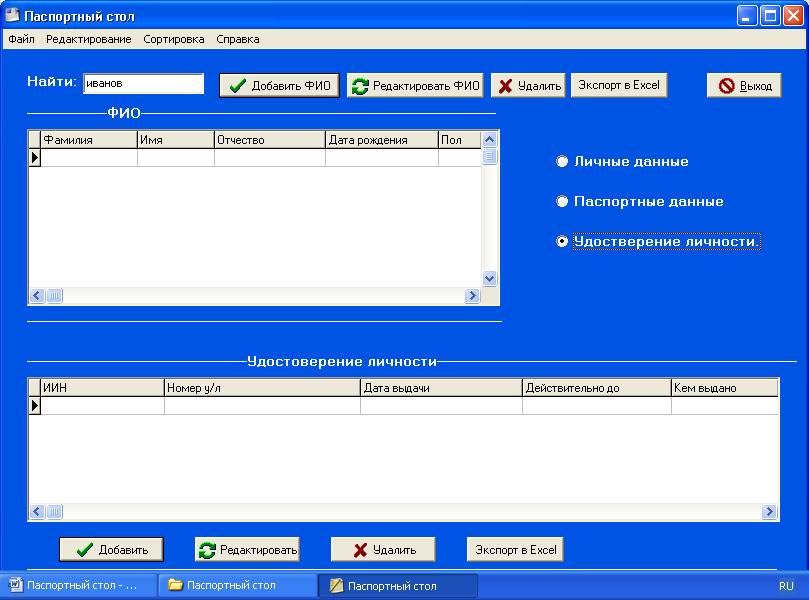Click the prohibition icon on Выход
The height and width of the screenshot is (600, 809).
(x=726, y=86)
